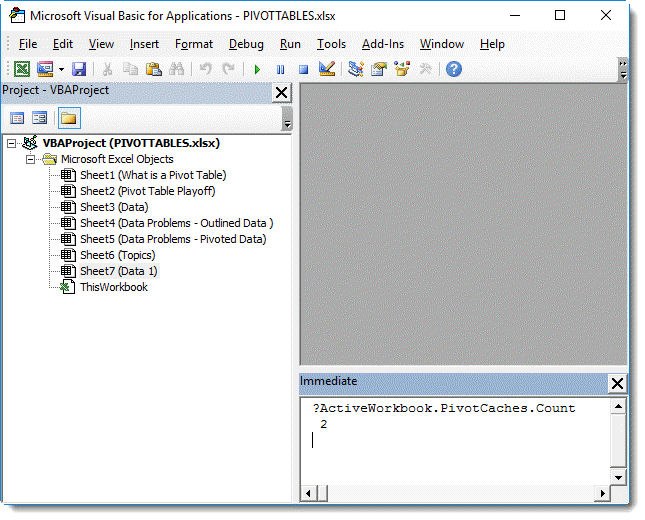Open the Insert UserForm dropdown arrow
The image size is (645, 520).
pyautogui.click(x=61, y=69)
